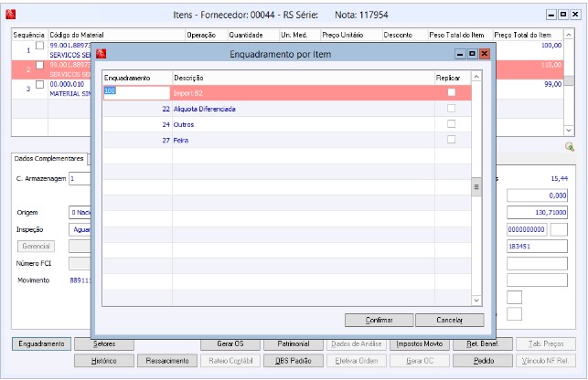The width and height of the screenshot is (588, 380).
Task: Select the Outros enquadramento row
Action: pyautogui.click(x=287, y=124)
